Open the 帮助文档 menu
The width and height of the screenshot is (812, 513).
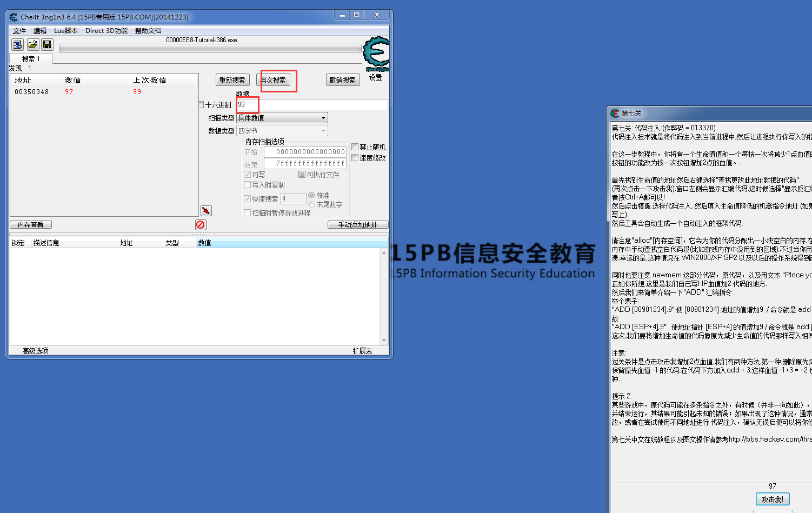point(148,31)
